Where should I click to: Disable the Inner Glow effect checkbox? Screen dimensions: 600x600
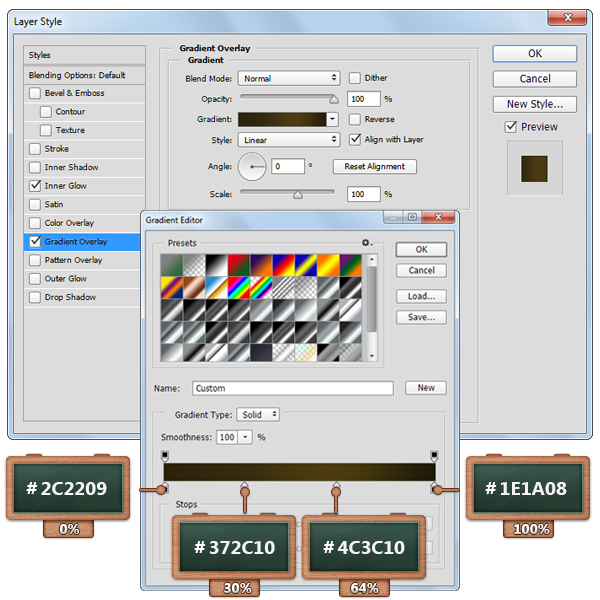point(36,186)
